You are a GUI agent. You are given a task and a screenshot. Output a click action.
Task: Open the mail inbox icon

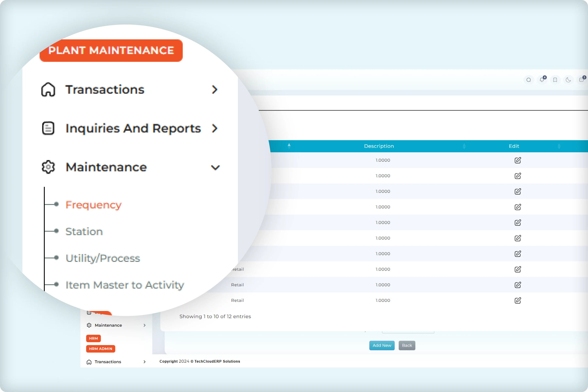click(581, 80)
